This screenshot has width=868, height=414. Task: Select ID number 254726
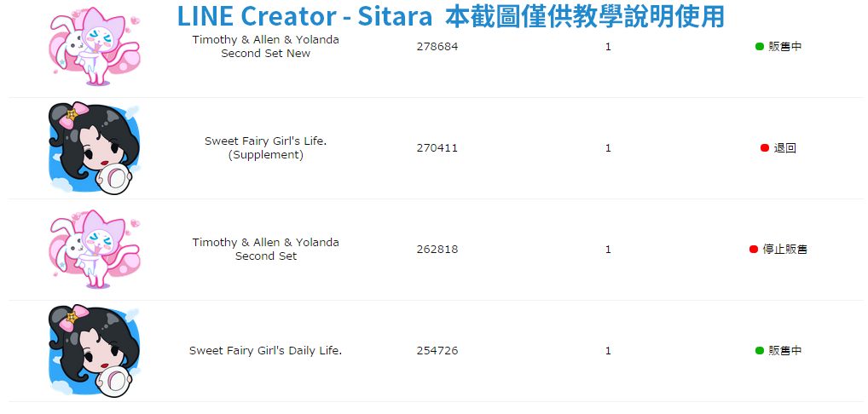click(x=437, y=350)
